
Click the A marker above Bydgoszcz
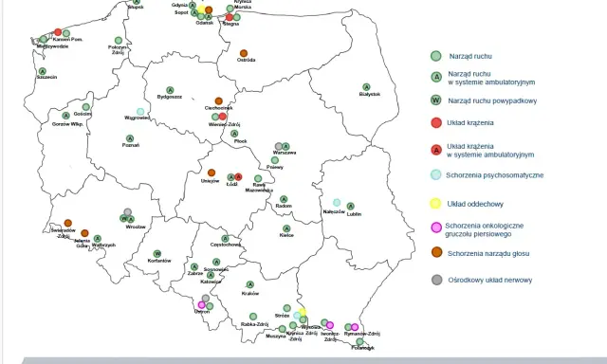(170, 90)
